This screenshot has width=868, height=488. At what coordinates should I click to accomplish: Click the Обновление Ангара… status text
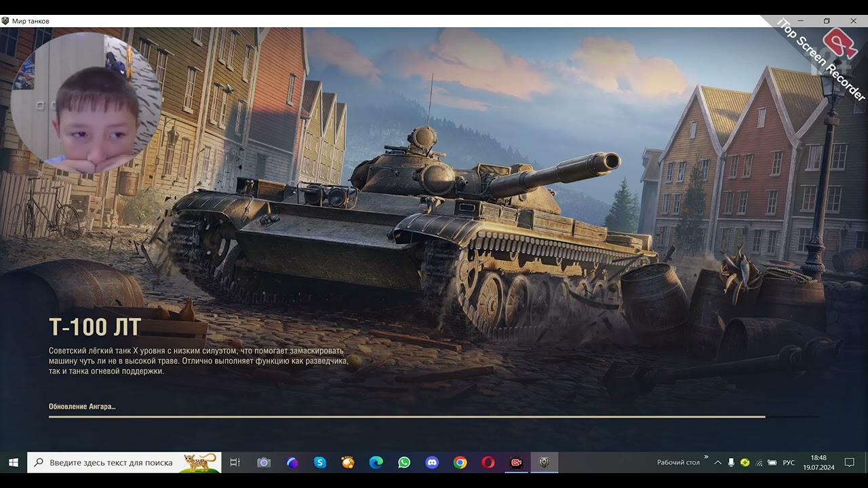pyautogui.click(x=82, y=407)
